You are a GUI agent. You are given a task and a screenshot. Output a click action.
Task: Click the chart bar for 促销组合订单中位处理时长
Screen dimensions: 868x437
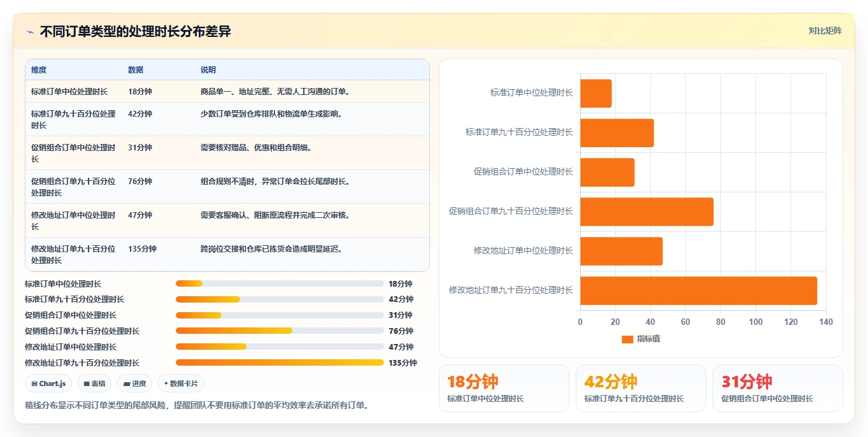pos(608,173)
